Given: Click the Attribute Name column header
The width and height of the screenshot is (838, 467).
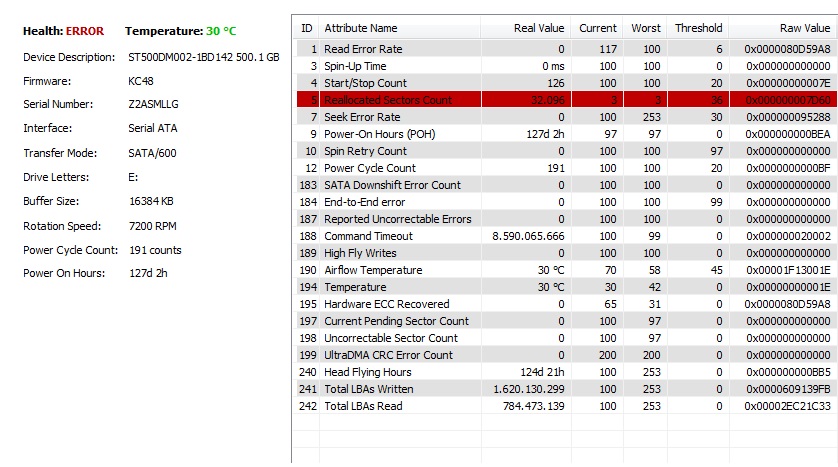Looking at the screenshot, I should coord(399,28).
